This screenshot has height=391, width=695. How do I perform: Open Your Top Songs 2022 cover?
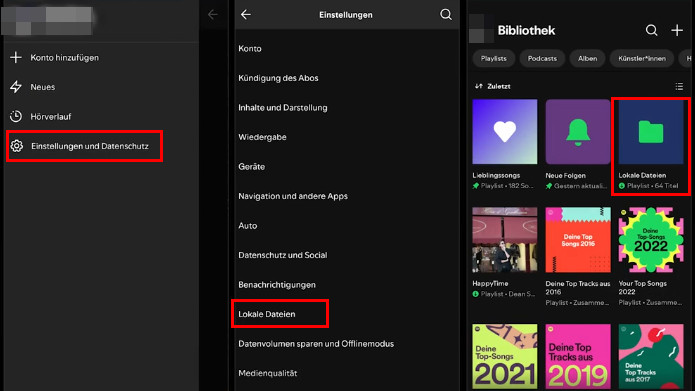tap(651, 240)
